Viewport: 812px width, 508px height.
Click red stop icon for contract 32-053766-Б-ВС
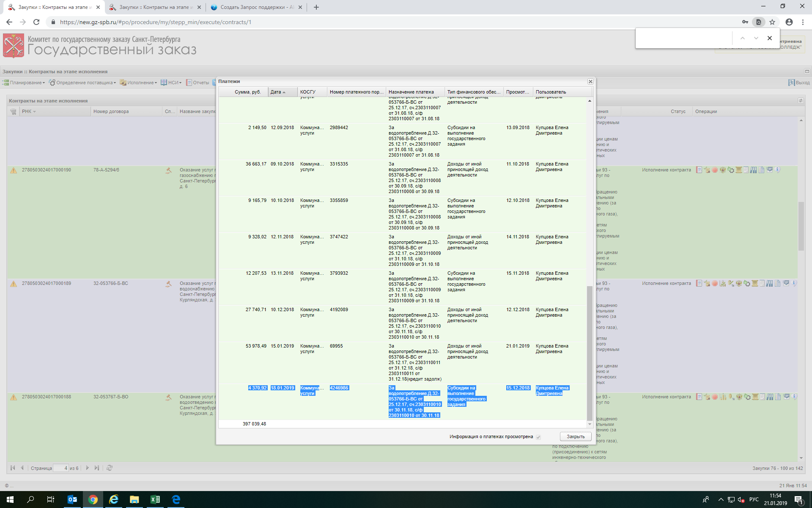click(x=715, y=283)
